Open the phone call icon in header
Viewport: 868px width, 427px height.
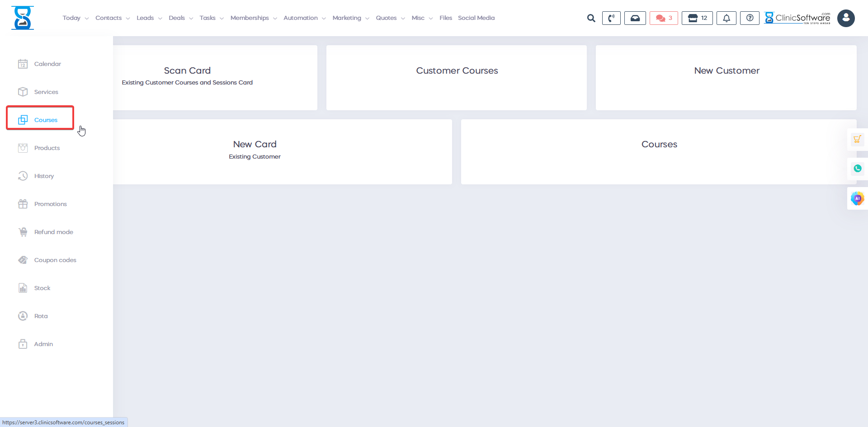point(611,18)
